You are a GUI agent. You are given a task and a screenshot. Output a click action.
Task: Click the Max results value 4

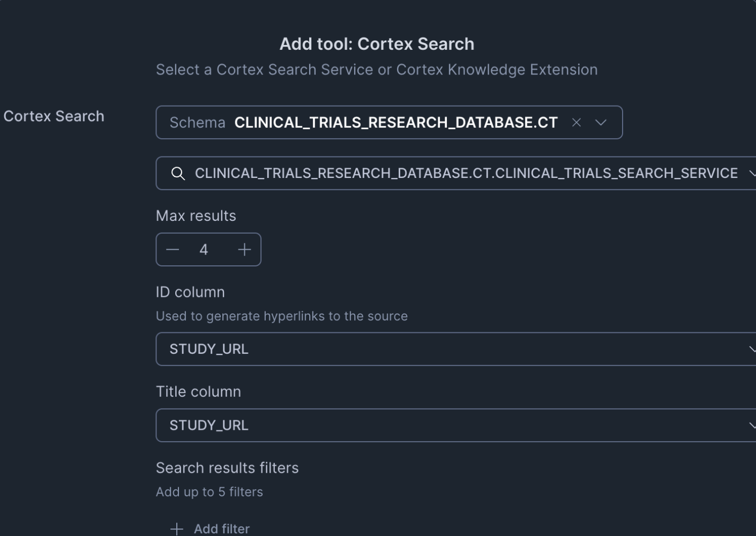point(204,250)
